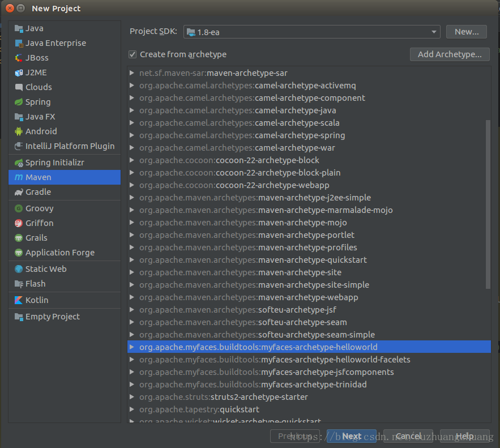Viewport: 500px width, 448px height.
Task: Select the Grails icon
Action: tap(19, 238)
